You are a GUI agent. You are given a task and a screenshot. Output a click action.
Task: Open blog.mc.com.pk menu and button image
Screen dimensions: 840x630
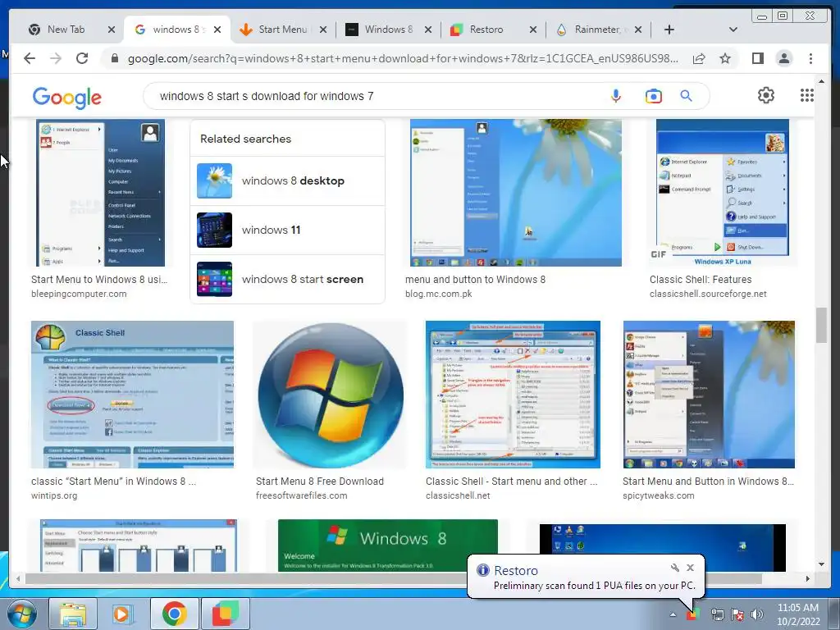[516, 193]
